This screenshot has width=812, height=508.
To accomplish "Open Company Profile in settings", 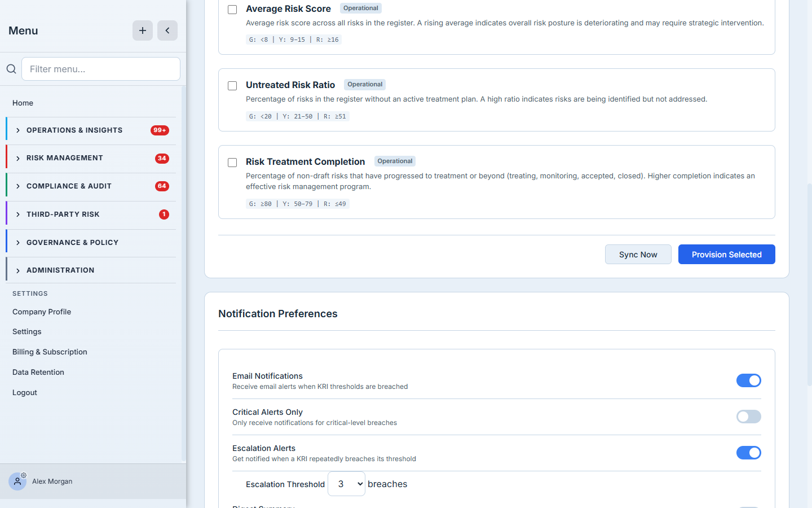I will click(x=42, y=312).
